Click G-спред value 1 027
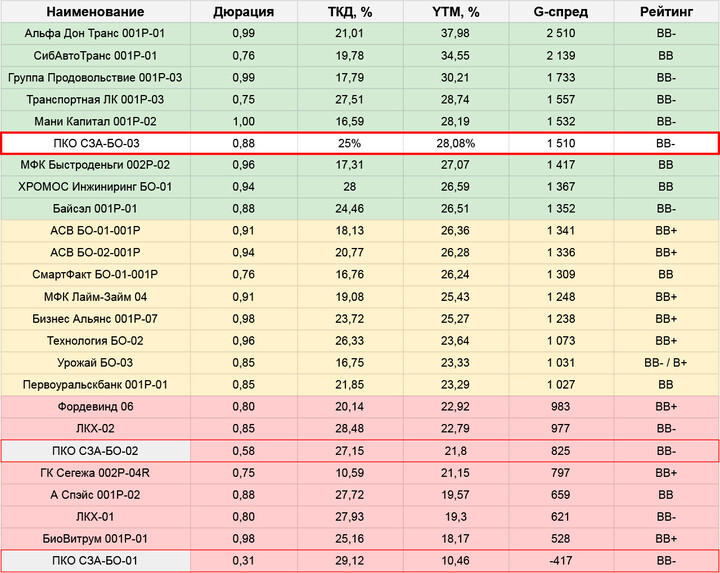Screen dimensions: 720x573 pyautogui.click(x=561, y=385)
